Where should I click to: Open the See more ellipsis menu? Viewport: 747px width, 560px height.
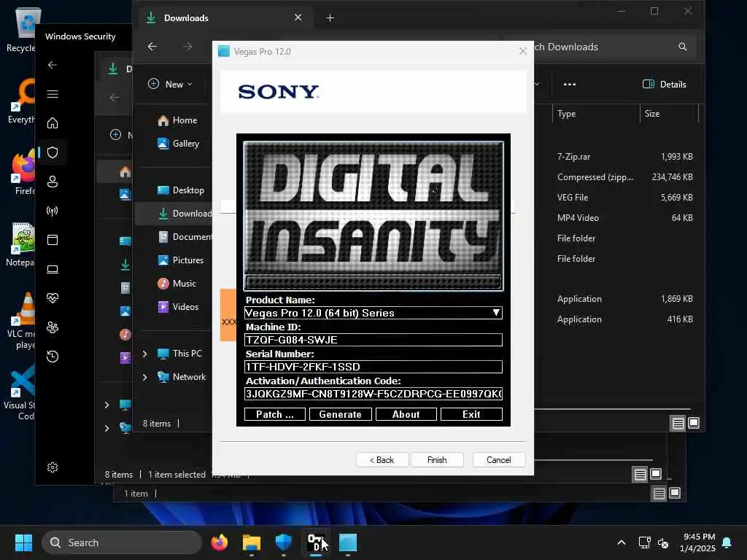point(569,85)
